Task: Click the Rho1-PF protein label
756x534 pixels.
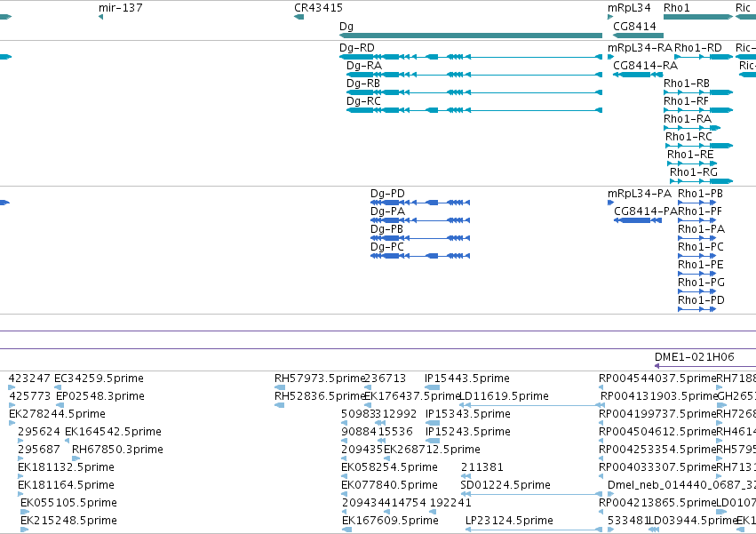Action: pos(700,211)
